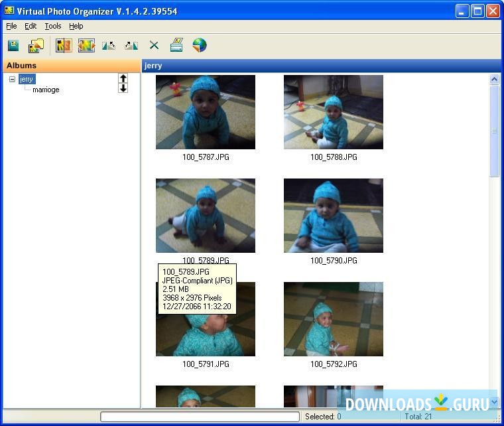Close the Virtual Photo Organizer window
Image resolution: width=504 pixels, height=426 pixels.
(x=493, y=11)
